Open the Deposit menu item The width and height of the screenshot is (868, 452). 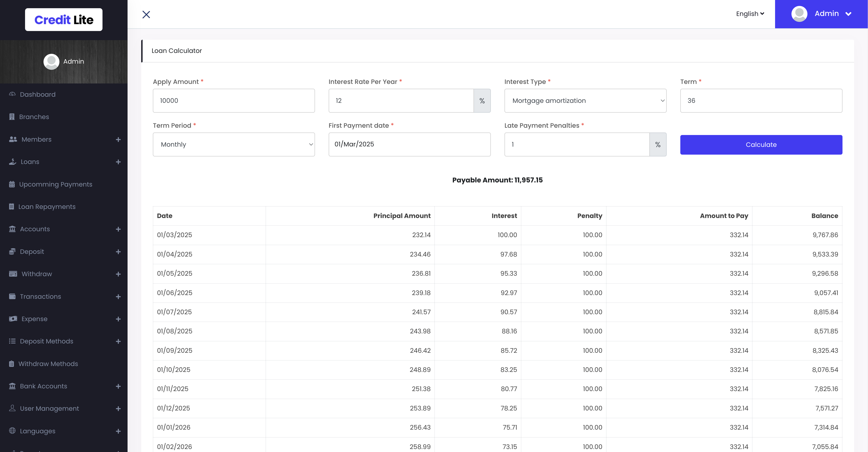pyautogui.click(x=32, y=251)
